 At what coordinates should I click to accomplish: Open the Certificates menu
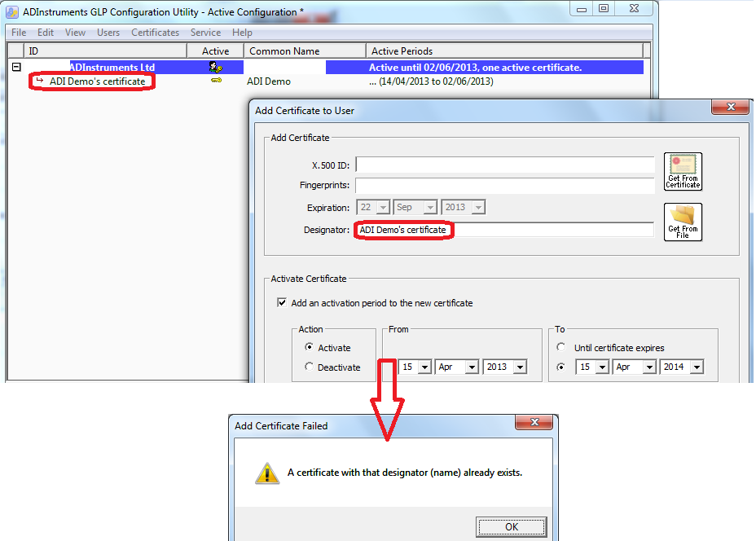155,33
